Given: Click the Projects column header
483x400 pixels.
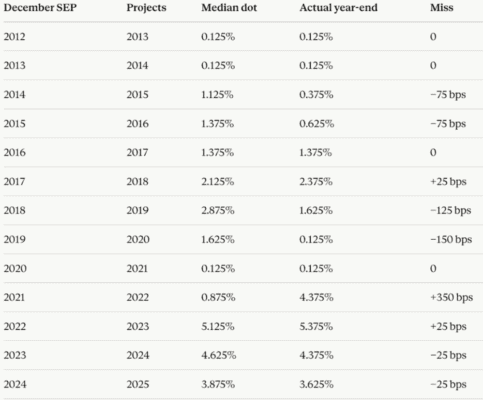Looking at the screenshot, I should click(x=146, y=8).
